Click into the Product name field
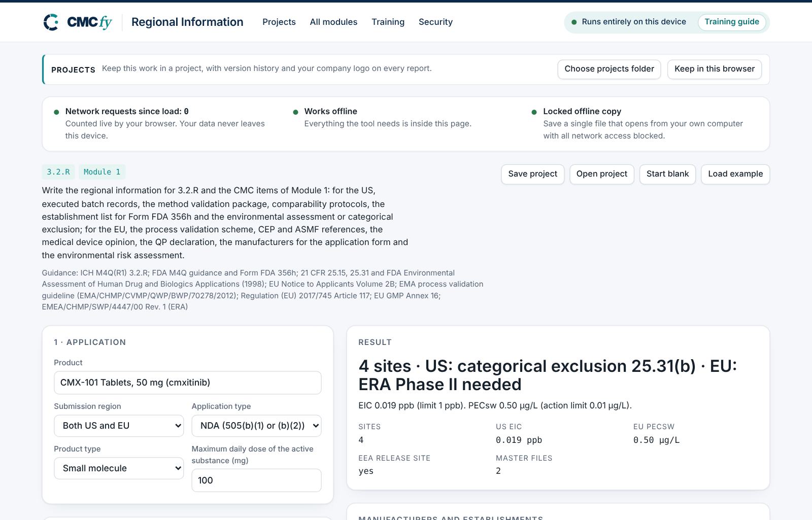This screenshot has height=520, width=812. click(x=188, y=383)
